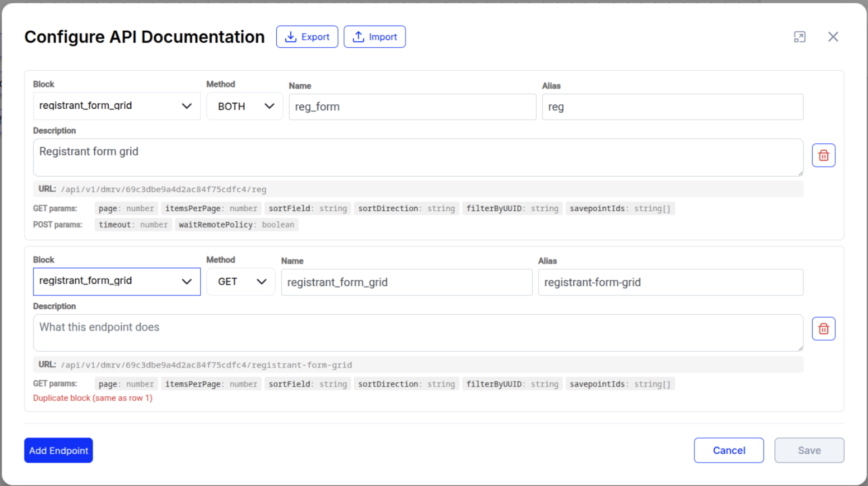Click the reg Alias field

pos(672,107)
